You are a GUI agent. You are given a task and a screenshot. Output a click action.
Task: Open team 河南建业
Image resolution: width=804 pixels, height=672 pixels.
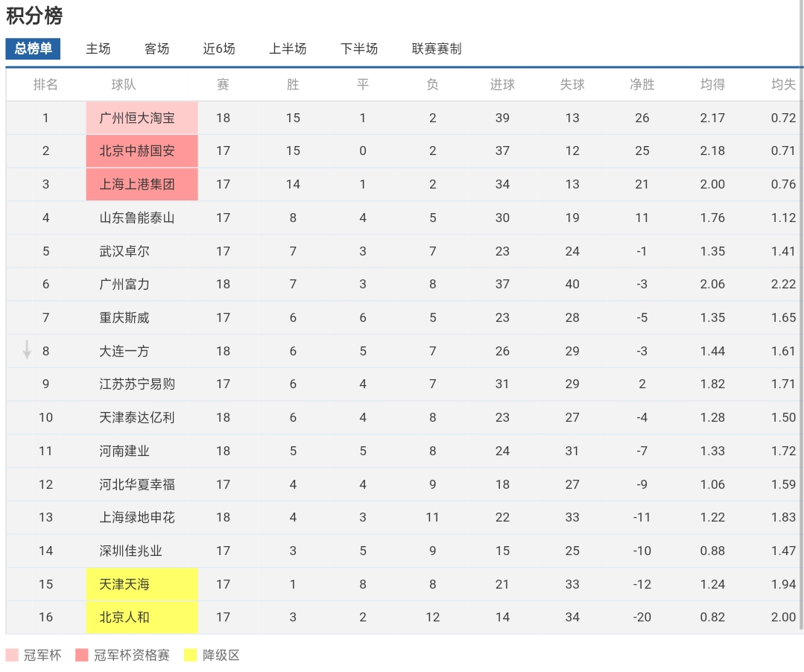pos(124,451)
